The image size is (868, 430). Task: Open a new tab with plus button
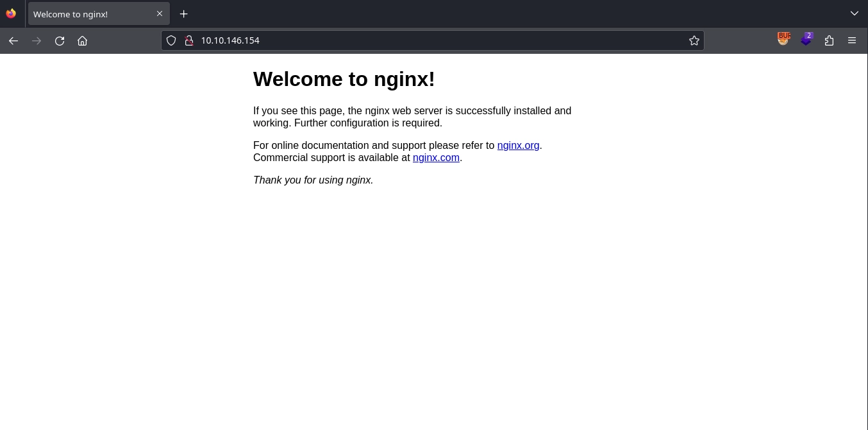[184, 13]
